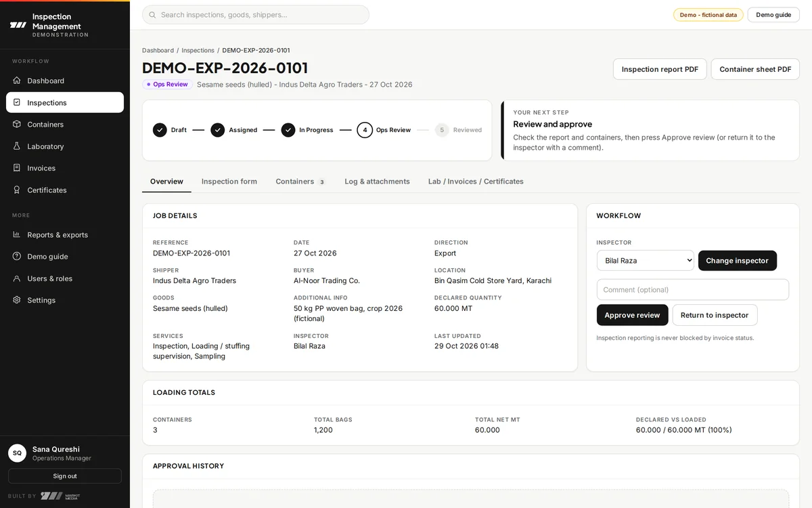Click the search magnifier icon
This screenshot has height=508, width=812.
(x=152, y=15)
